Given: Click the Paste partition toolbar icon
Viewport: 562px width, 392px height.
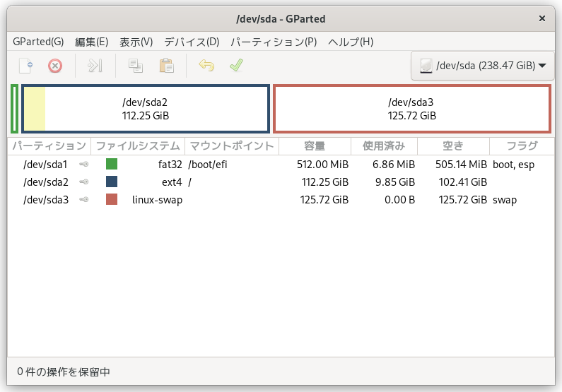Looking at the screenshot, I should click(x=167, y=66).
